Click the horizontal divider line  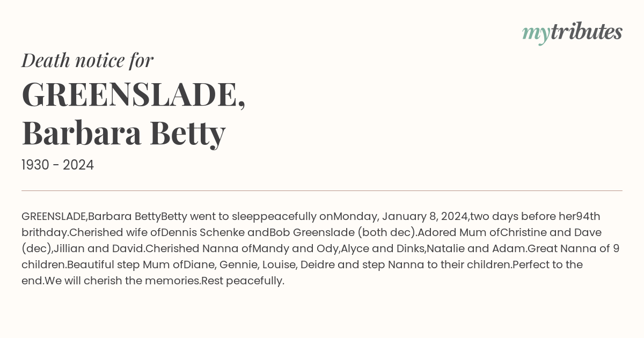coord(322,190)
